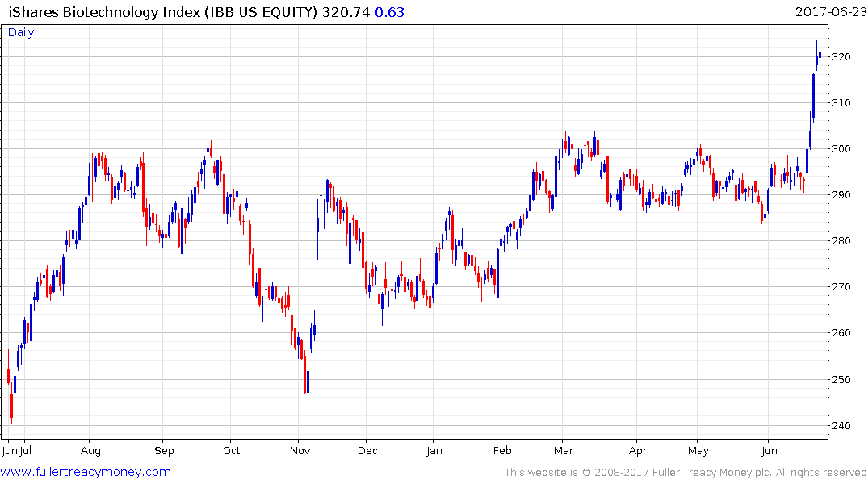
Task: Click the Sep label on time axis
Action: click(x=164, y=451)
